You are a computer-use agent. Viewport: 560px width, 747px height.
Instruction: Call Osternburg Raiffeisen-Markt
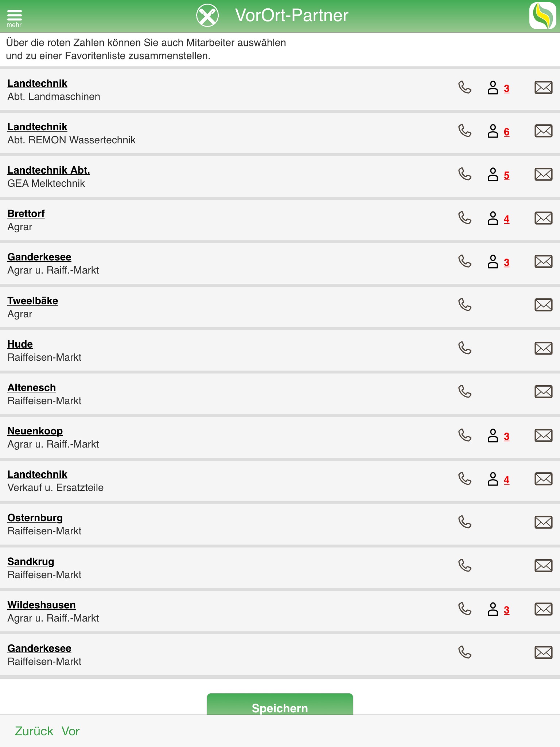tap(464, 522)
